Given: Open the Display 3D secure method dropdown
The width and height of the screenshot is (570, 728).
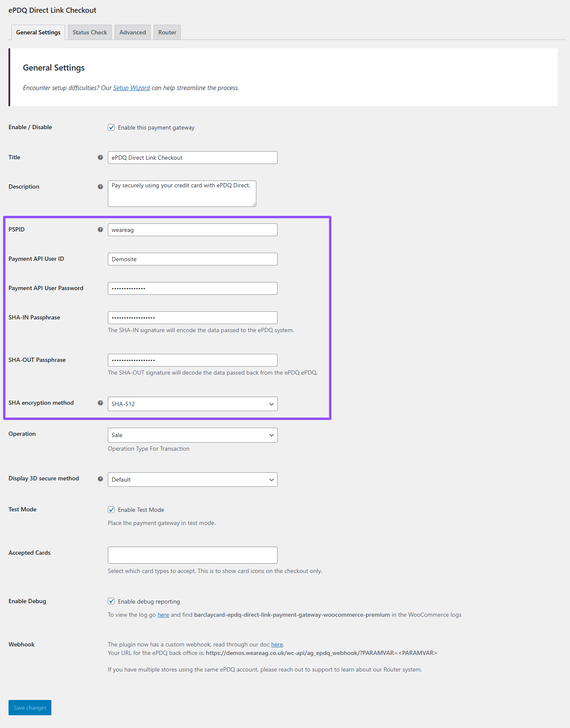Looking at the screenshot, I should coord(193,480).
